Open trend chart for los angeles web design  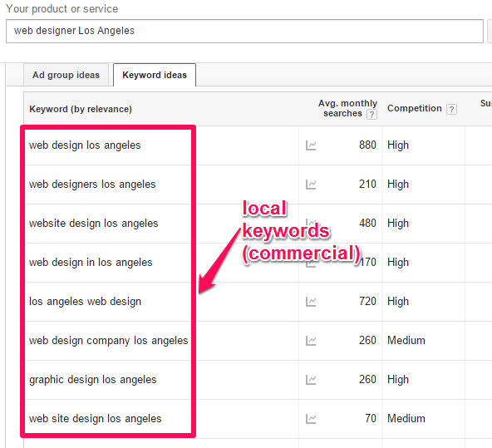click(311, 302)
